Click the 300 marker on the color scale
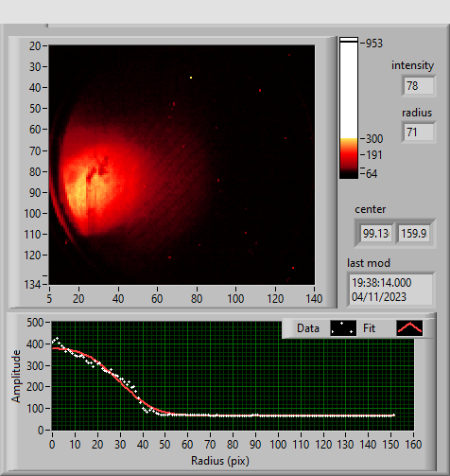The height and width of the screenshot is (476, 450). click(x=372, y=139)
